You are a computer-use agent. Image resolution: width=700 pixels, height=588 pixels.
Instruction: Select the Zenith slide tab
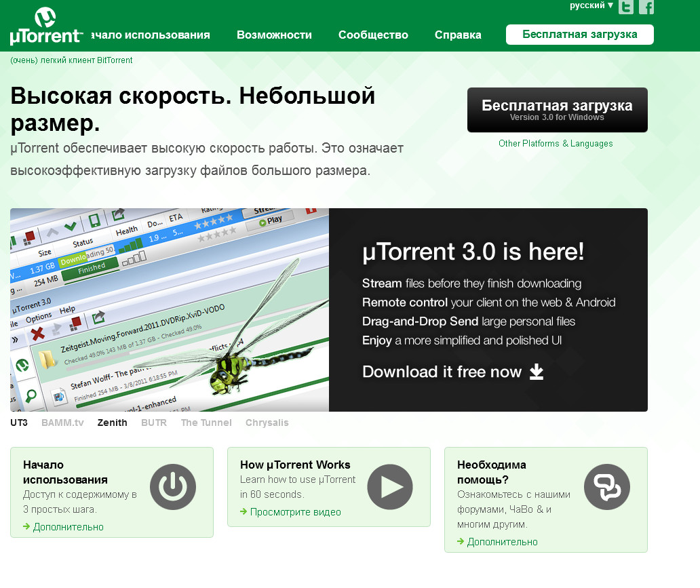pos(112,423)
